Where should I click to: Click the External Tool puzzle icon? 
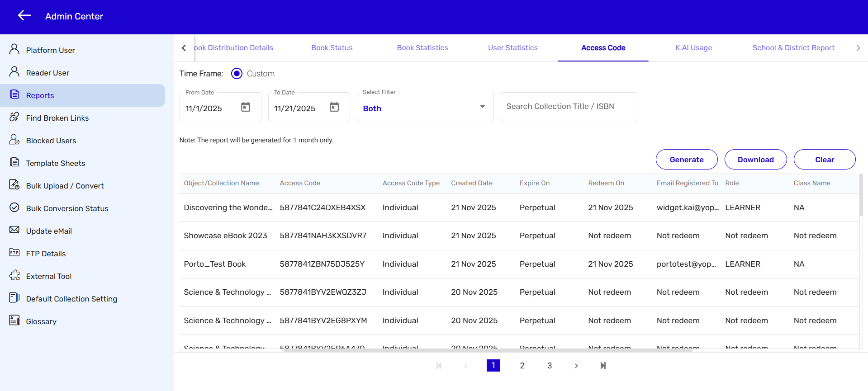pyautogui.click(x=14, y=276)
